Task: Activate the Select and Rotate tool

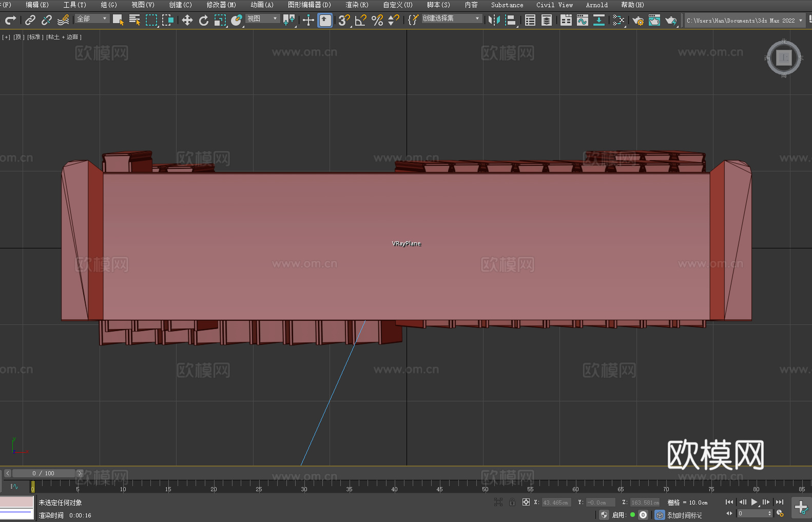Action: [x=204, y=20]
